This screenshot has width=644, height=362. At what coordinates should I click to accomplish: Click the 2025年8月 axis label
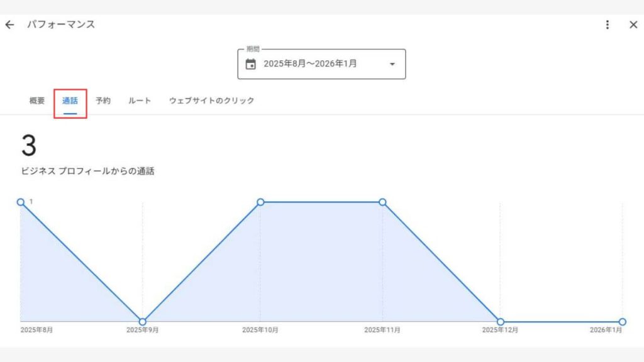[36, 330]
